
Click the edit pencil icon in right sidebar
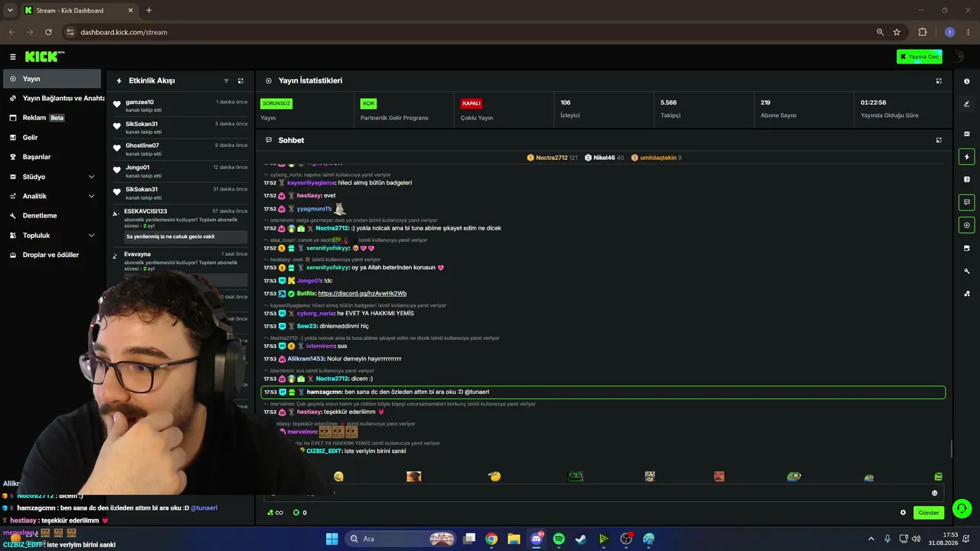[967, 104]
